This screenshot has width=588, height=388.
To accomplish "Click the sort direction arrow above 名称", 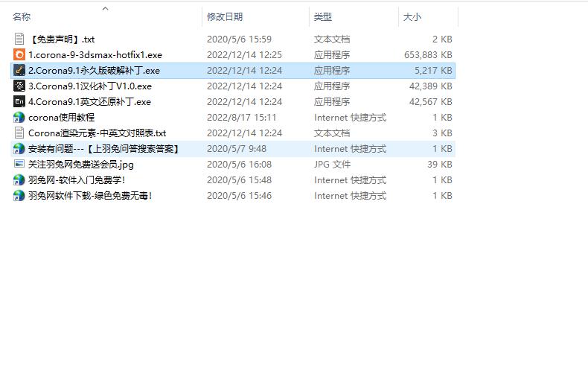I will pyautogui.click(x=105, y=9).
